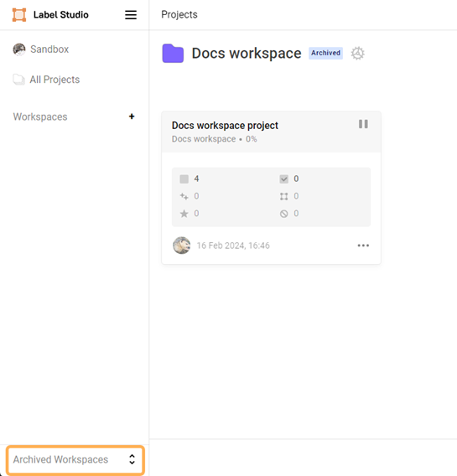Image resolution: width=457 pixels, height=476 pixels.
Task: Add a new workspace with plus icon
Action: pos(132,116)
